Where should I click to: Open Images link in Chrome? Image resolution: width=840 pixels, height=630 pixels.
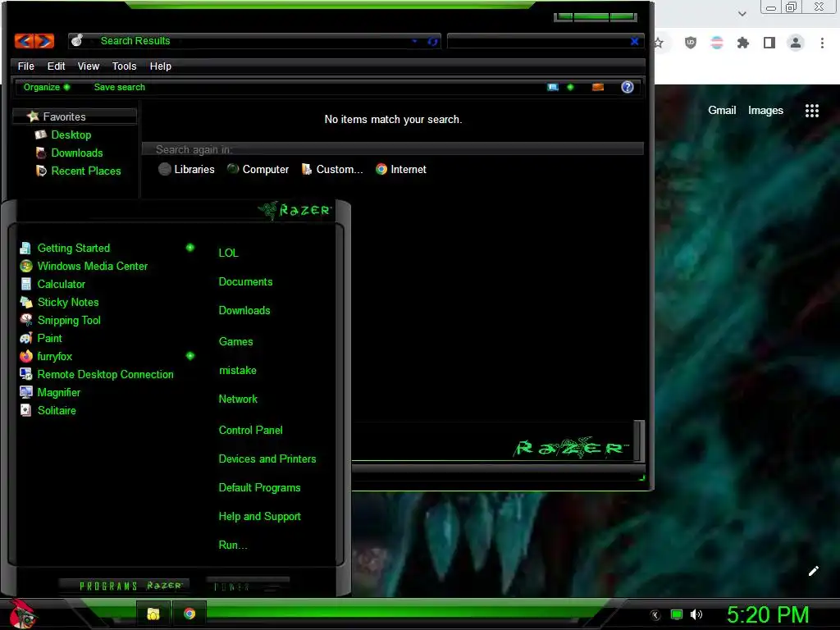765,111
